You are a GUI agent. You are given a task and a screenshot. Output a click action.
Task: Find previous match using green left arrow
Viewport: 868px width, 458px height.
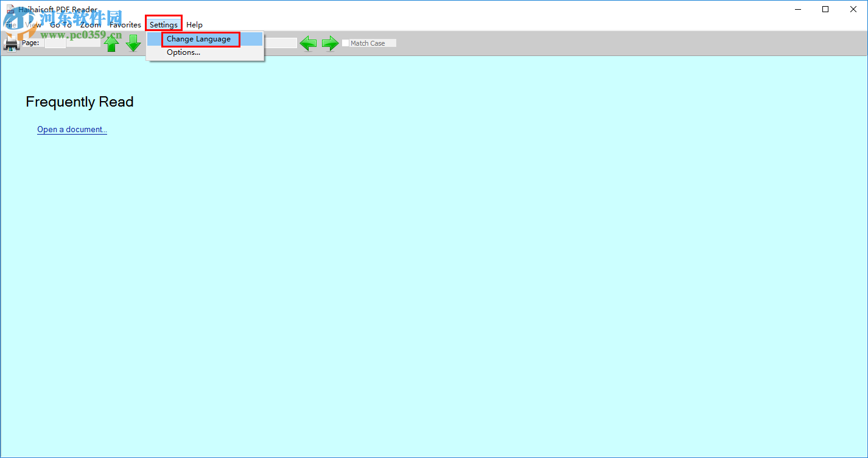point(308,43)
